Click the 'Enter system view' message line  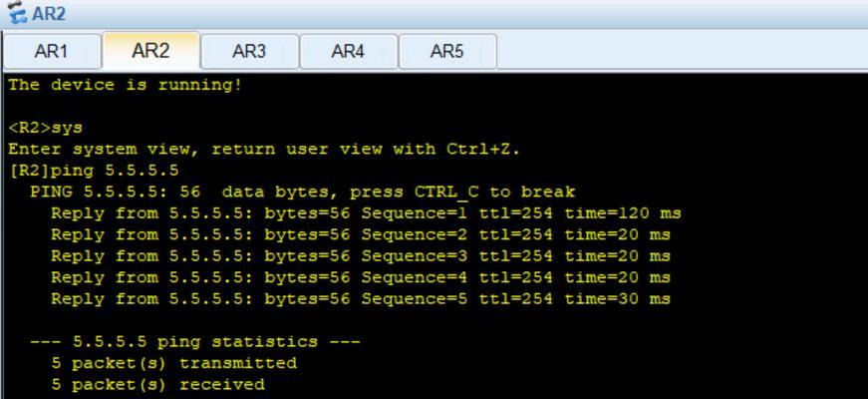pos(264,149)
